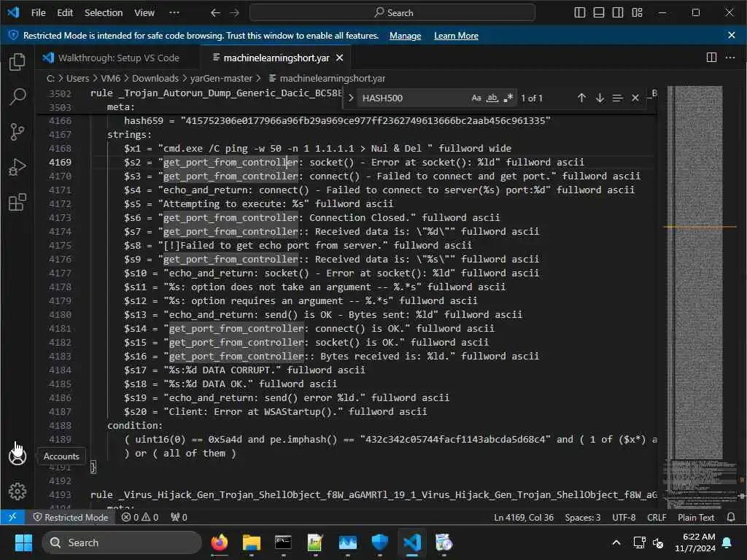The height and width of the screenshot is (560, 747).
Task: Open the Source Control view
Action: (x=18, y=131)
